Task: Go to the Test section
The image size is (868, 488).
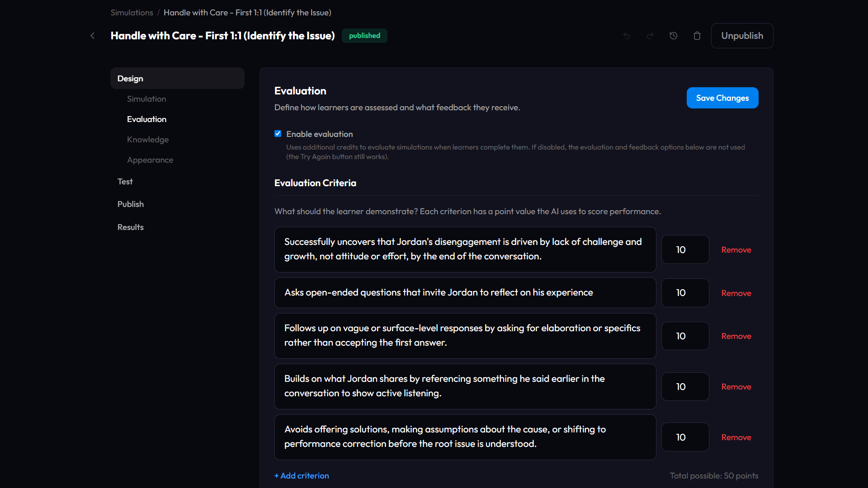Action: 125,182
